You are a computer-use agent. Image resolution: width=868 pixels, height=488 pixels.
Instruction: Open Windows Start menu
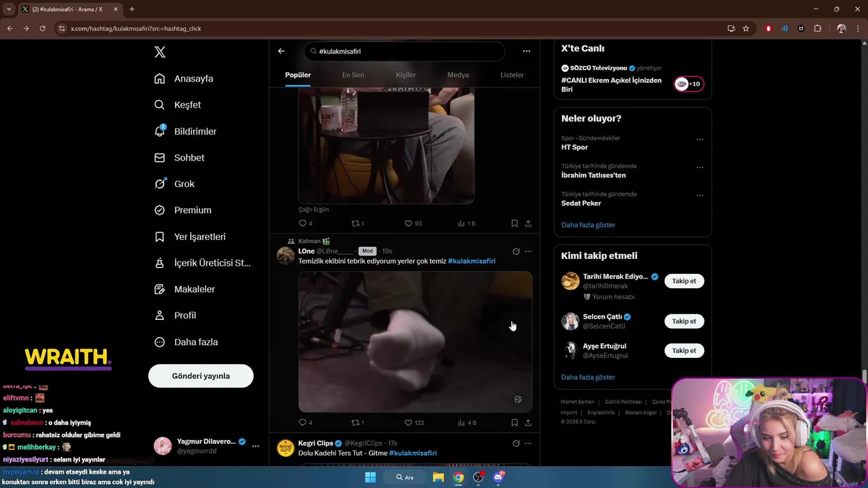tap(370, 477)
